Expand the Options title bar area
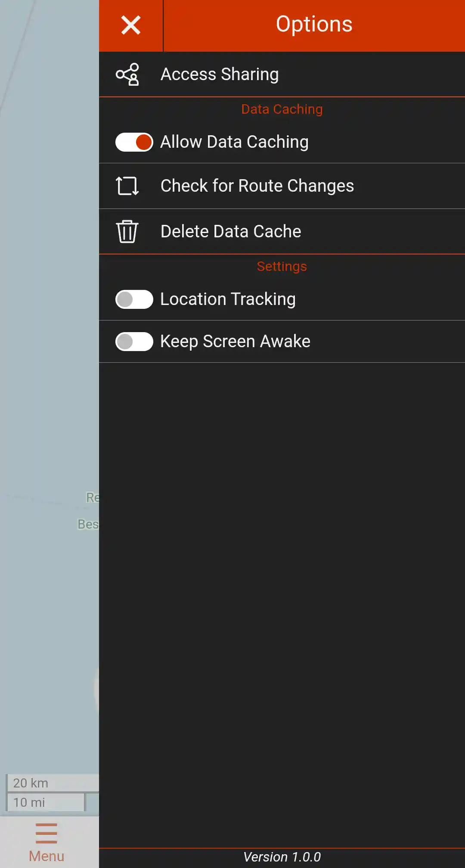The height and width of the screenshot is (868, 465). 314,25
